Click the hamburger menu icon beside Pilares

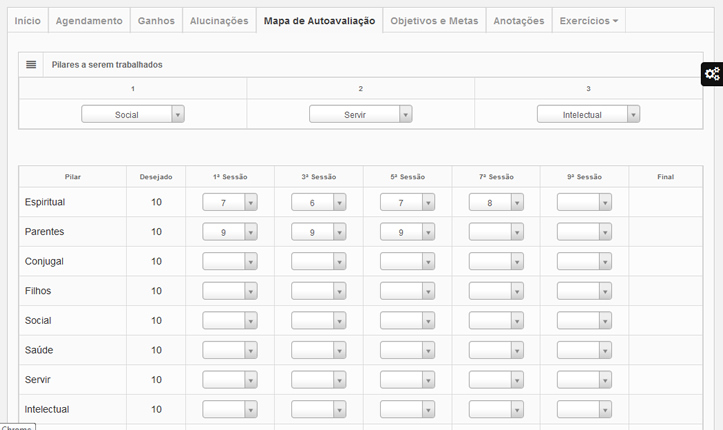point(31,64)
